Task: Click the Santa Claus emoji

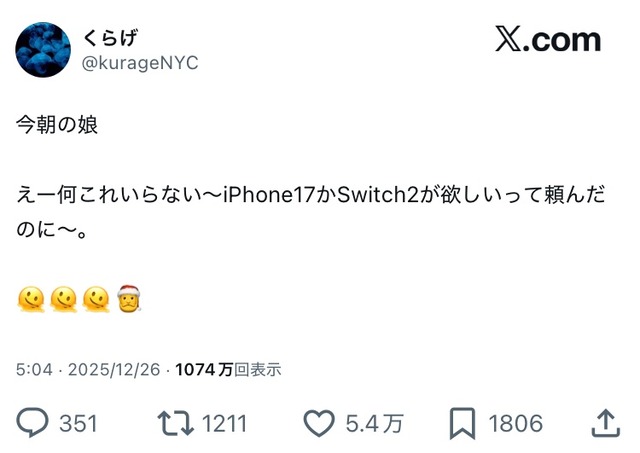Action: coord(129,299)
